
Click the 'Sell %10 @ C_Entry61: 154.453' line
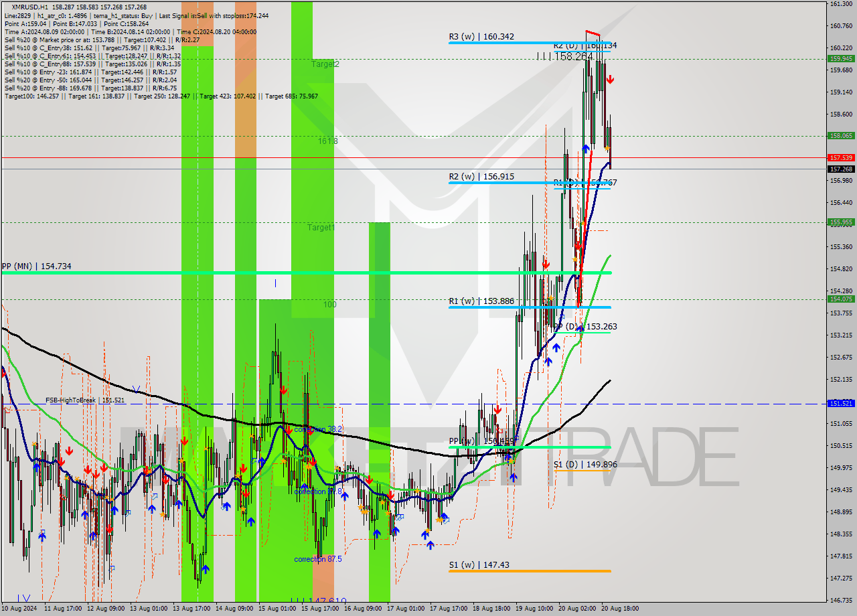coord(92,56)
